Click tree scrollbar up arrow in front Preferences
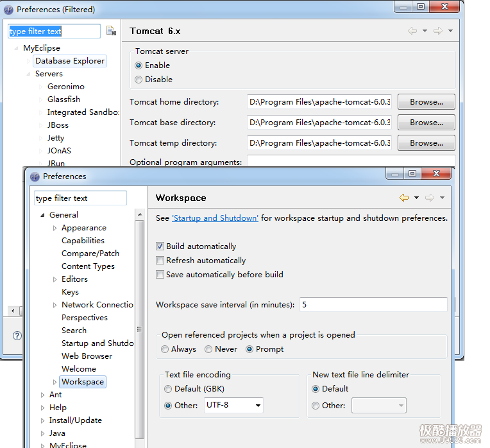Screen dimensions: 490x448 pos(140,214)
